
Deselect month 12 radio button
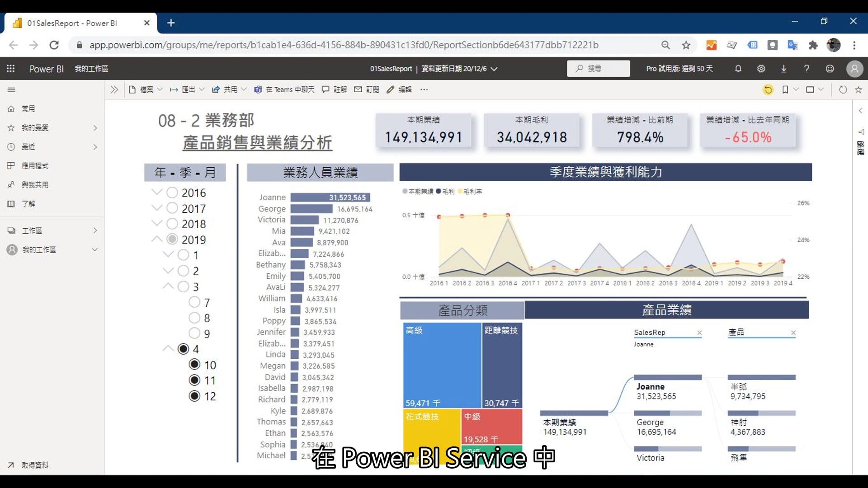[194, 396]
